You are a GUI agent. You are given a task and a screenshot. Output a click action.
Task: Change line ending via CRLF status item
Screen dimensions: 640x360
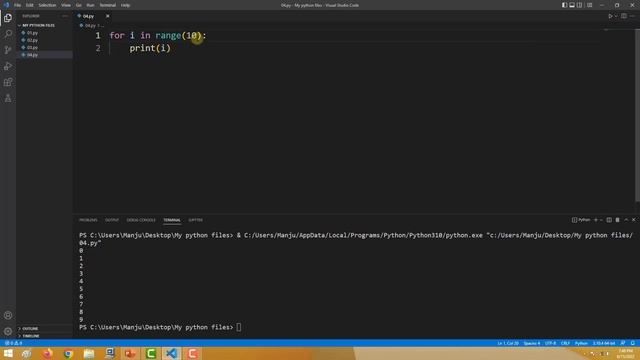565,343
